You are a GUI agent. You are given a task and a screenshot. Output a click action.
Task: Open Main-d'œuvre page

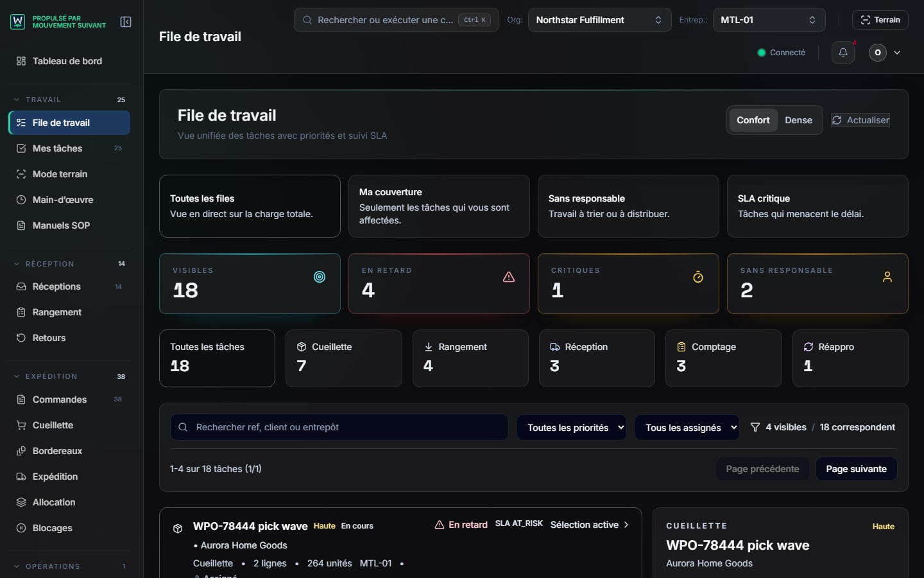(69, 200)
